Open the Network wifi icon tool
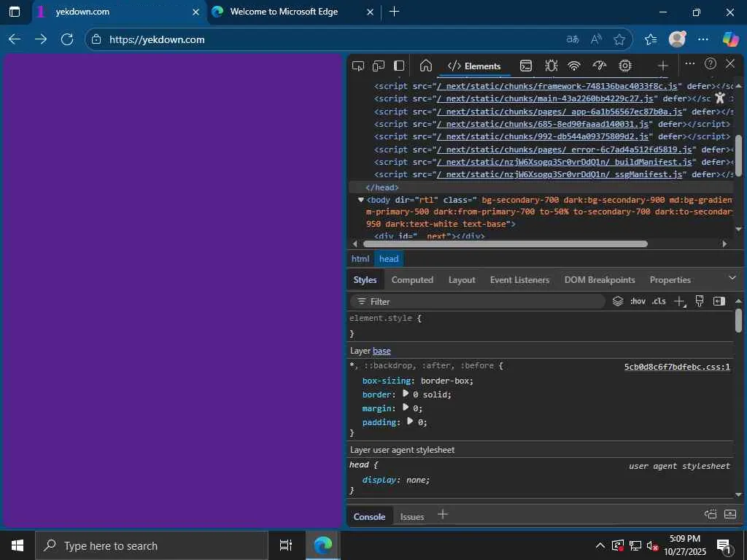Screen dimensions: 747x560 574,66
